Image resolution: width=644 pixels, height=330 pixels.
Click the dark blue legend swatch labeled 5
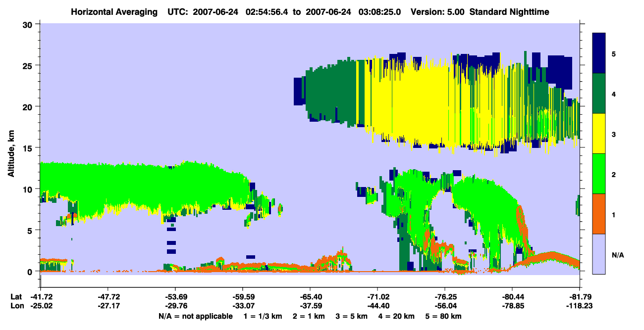click(599, 53)
